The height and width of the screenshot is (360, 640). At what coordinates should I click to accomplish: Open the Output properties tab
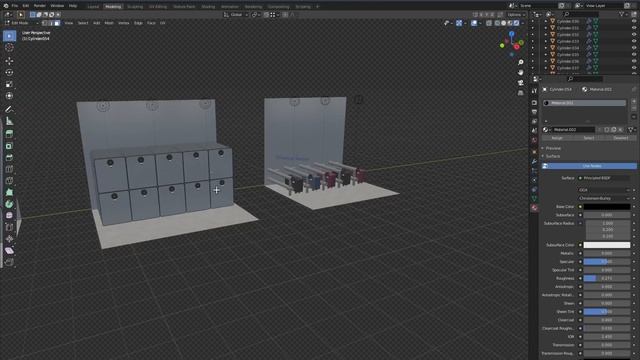[x=534, y=112]
